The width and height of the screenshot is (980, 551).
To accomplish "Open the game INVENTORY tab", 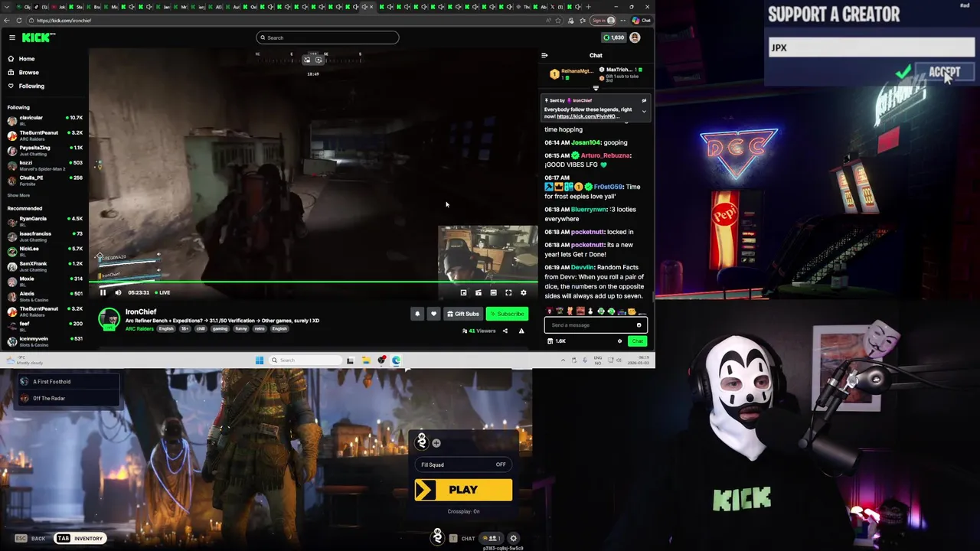I will pos(80,539).
